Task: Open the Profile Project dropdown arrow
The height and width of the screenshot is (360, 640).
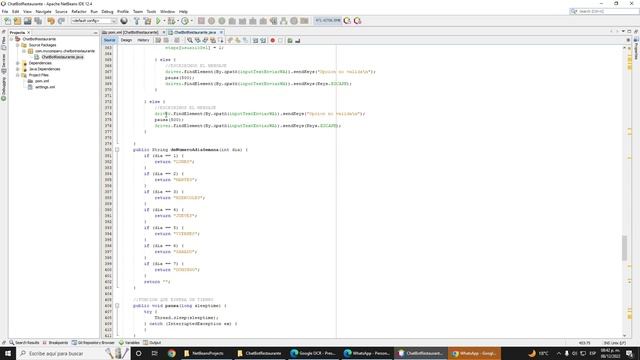Action: point(191,21)
